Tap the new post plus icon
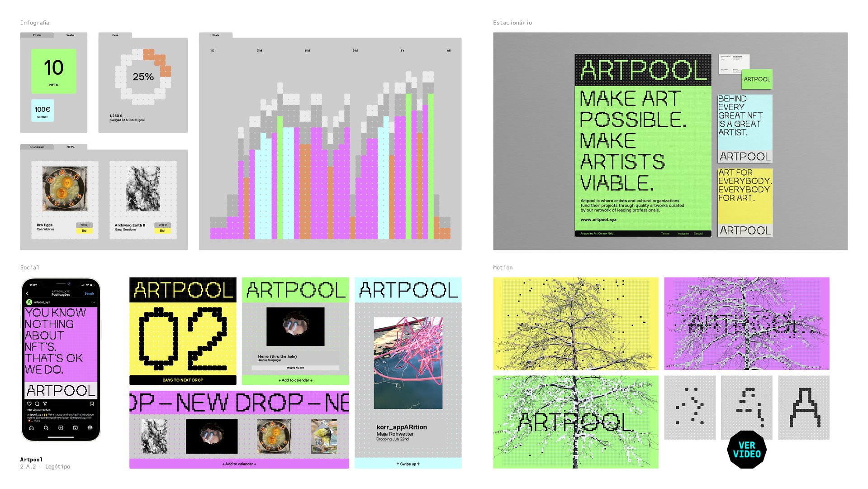 (x=60, y=428)
